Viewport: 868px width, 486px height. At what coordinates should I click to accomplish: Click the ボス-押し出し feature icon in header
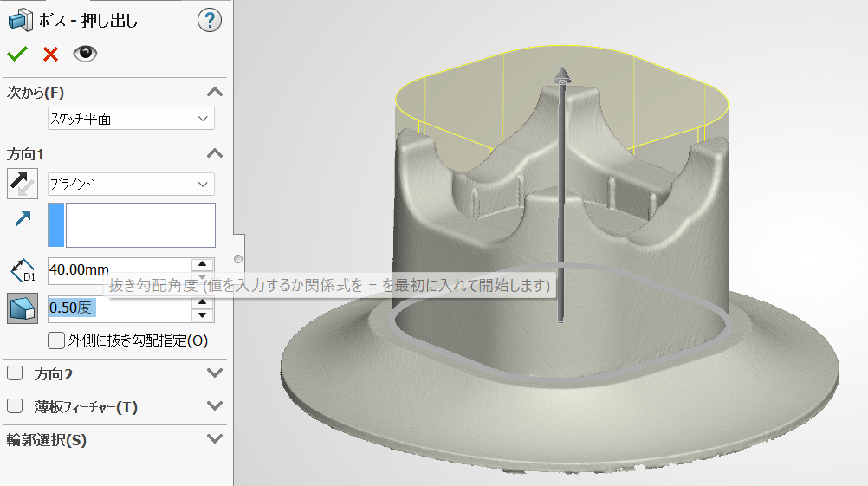[19, 20]
